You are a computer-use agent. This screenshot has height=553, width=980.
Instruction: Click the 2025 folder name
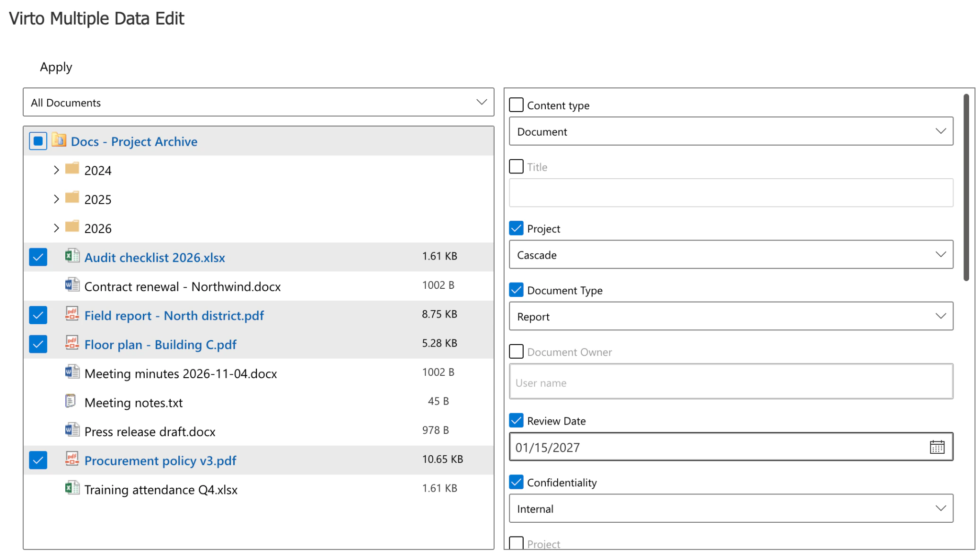tap(98, 199)
